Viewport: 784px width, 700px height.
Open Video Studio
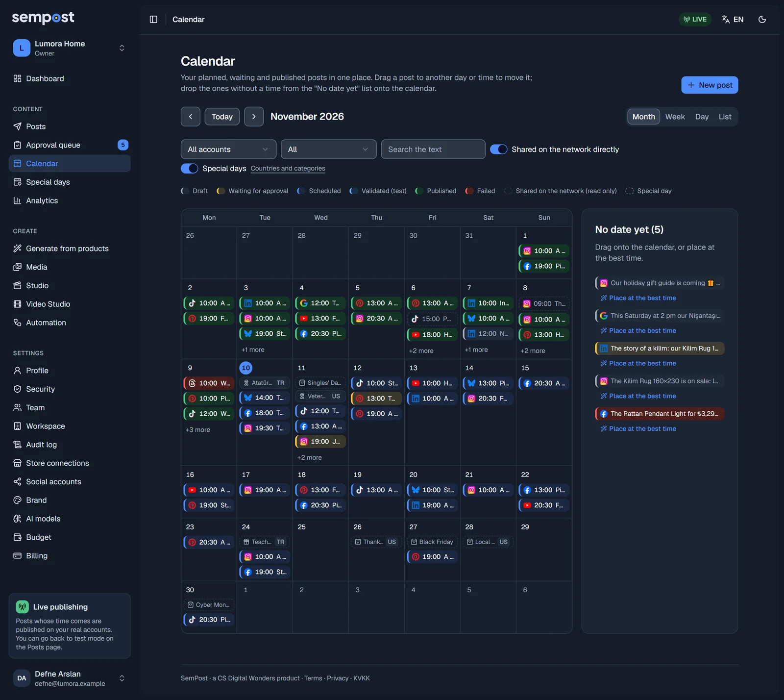coord(70,304)
